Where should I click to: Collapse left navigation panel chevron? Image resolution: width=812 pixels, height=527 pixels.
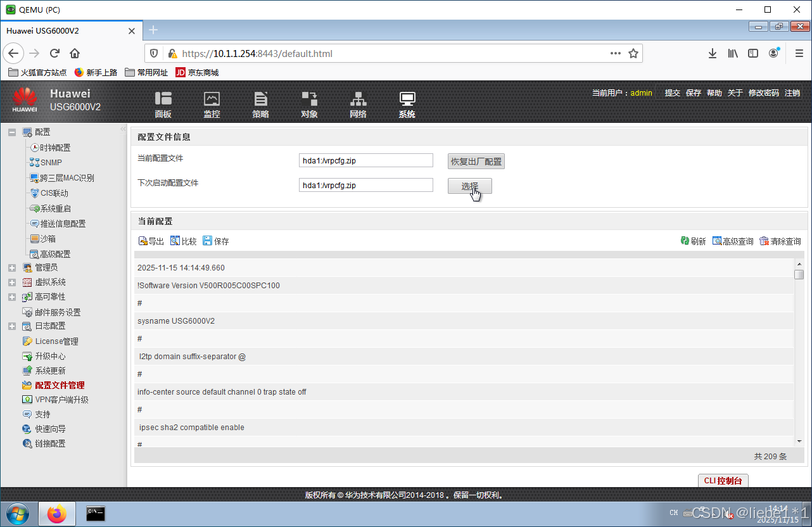(123, 129)
